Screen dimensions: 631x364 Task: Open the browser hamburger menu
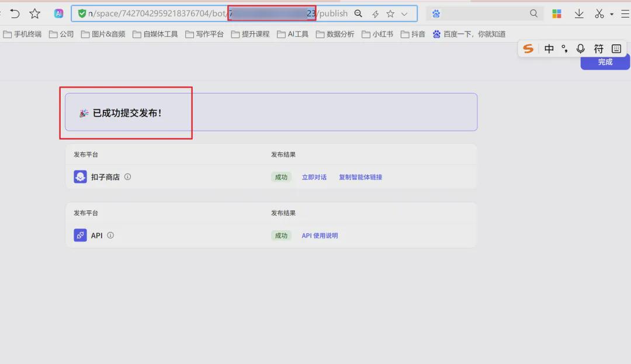point(625,13)
